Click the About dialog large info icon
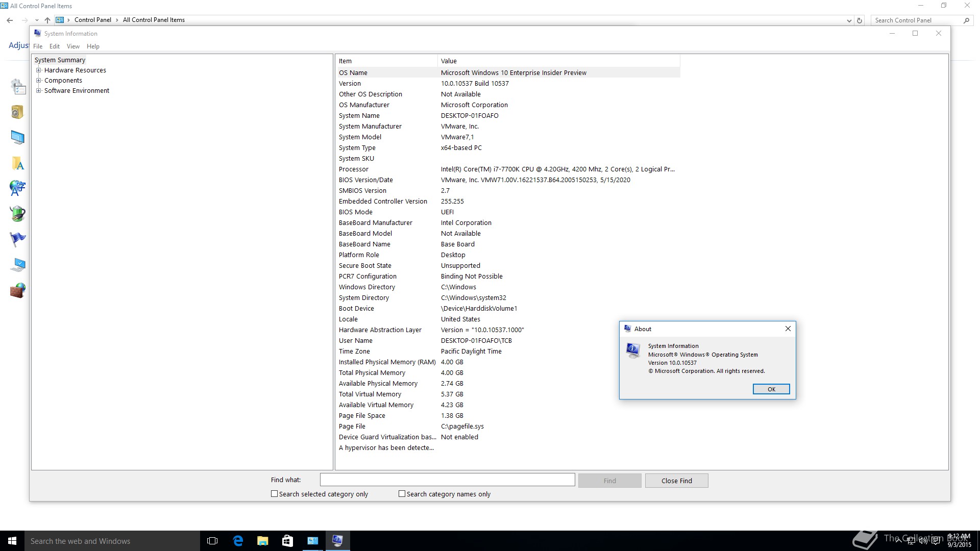 (633, 350)
